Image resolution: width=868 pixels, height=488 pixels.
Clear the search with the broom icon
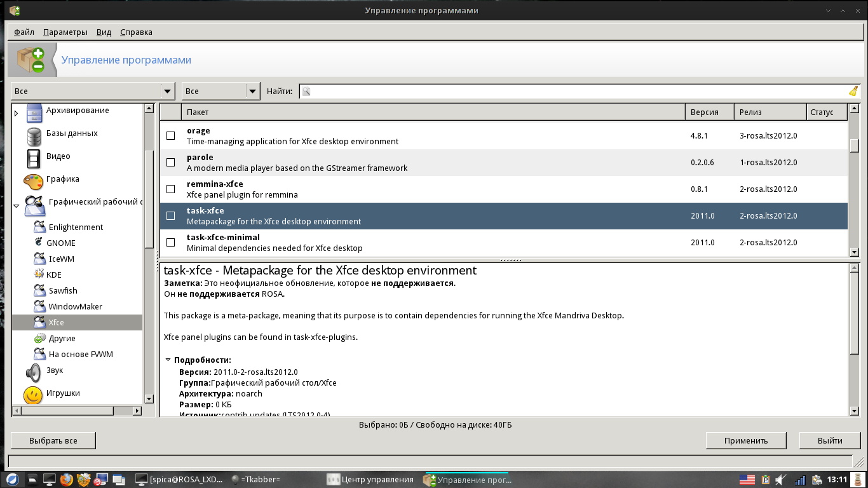point(853,91)
